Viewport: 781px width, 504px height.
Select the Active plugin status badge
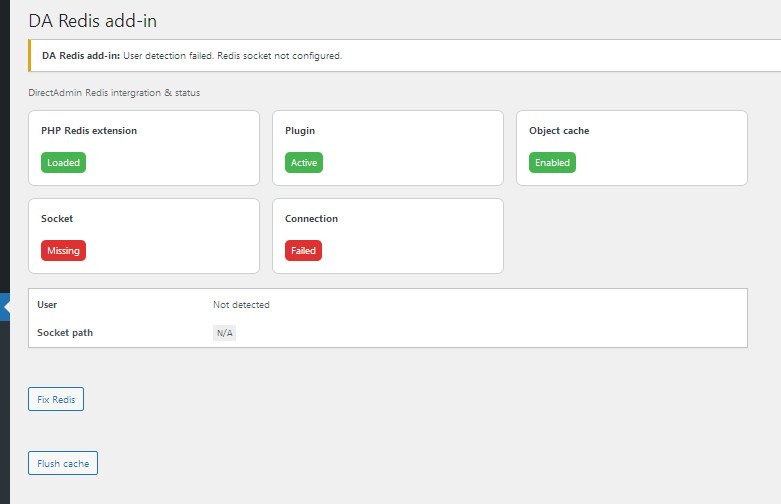(304, 162)
